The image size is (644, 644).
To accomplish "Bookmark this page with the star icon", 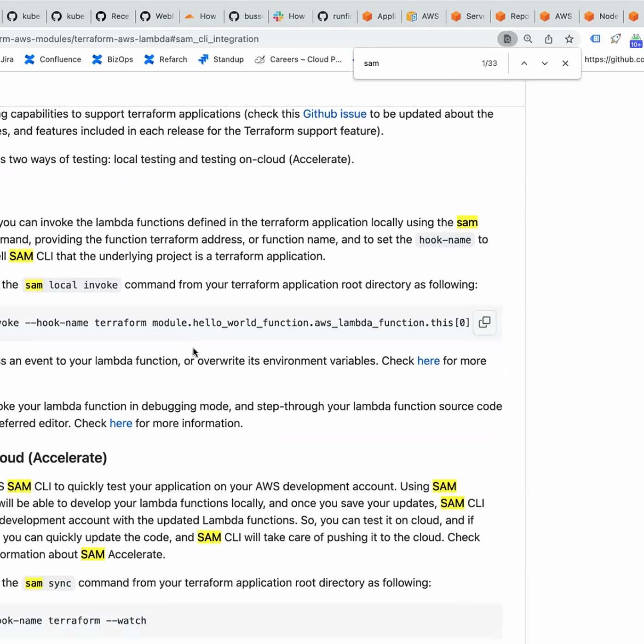I will click(x=569, y=39).
